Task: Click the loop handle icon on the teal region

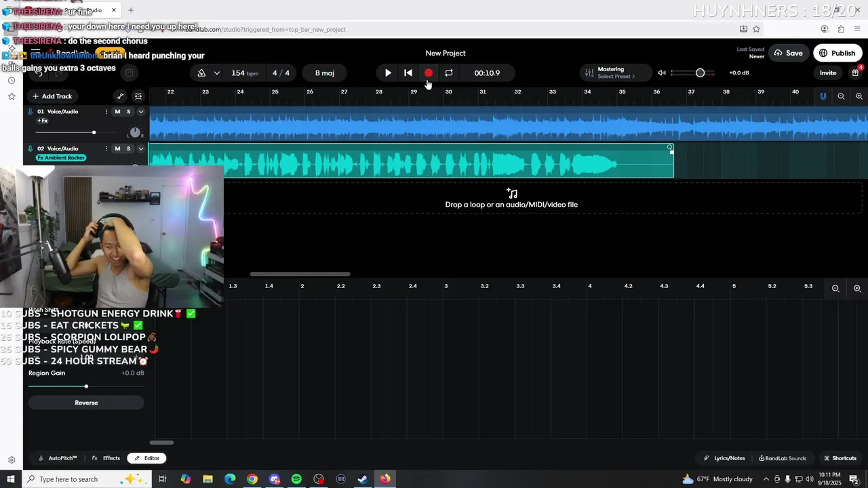Action: (670, 147)
